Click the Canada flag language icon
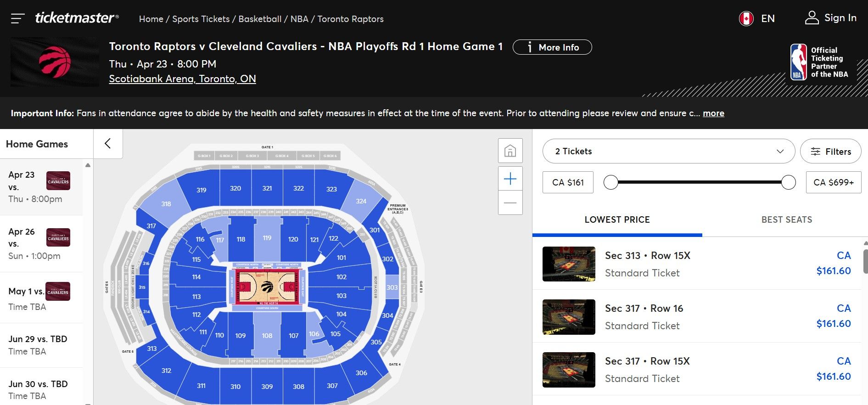Image resolution: width=868 pixels, height=405 pixels. tap(746, 18)
